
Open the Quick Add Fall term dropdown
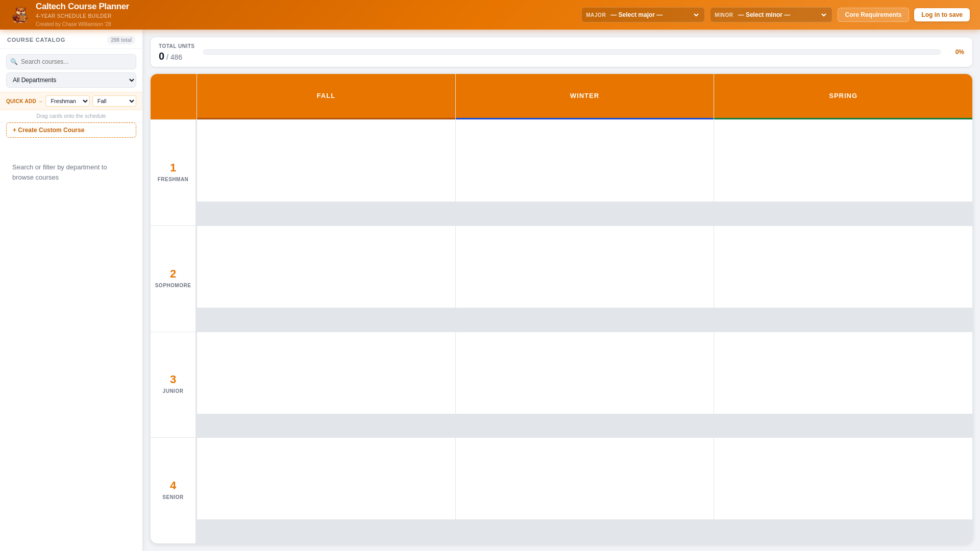pos(114,101)
